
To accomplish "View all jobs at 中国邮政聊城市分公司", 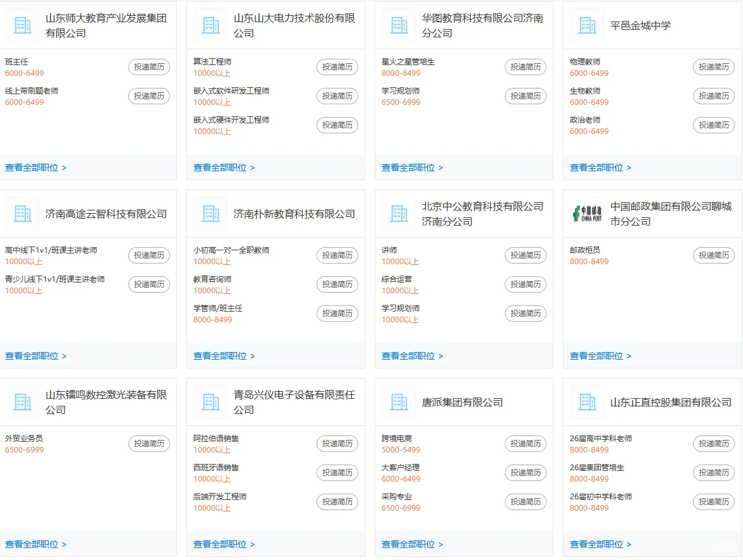I will [600, 356].
